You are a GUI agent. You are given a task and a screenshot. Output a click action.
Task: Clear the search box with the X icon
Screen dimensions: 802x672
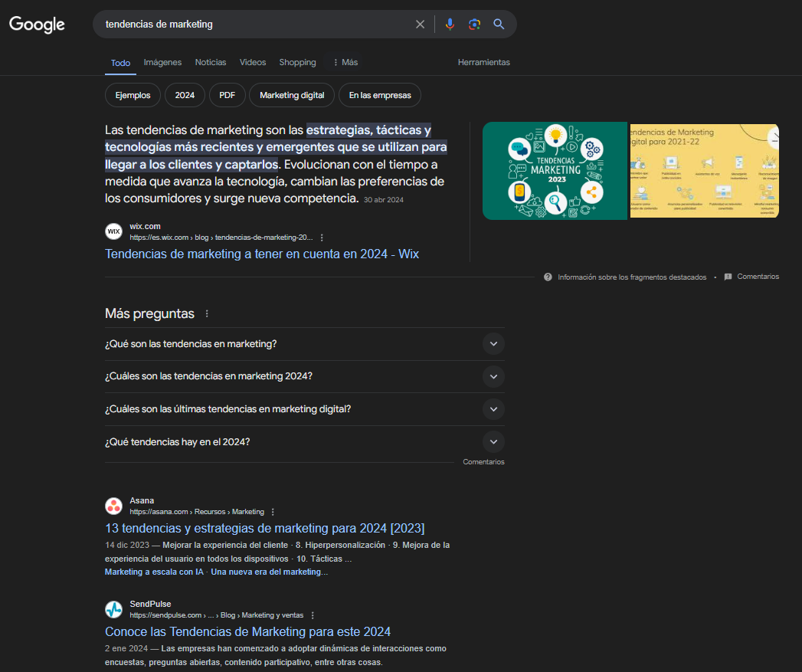(420, 25)
